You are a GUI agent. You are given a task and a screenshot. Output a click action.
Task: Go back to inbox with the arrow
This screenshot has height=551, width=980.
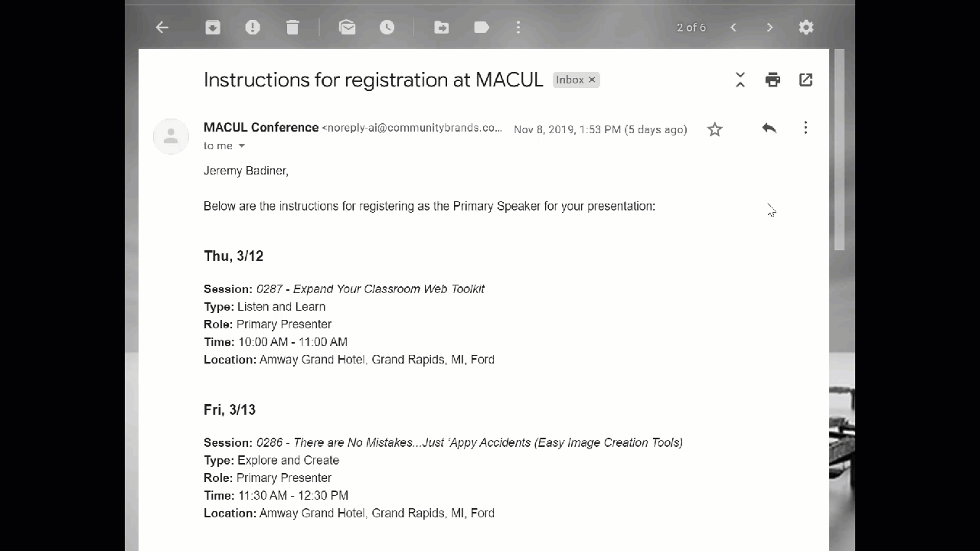pyautogui.click(x=162, y=28)
